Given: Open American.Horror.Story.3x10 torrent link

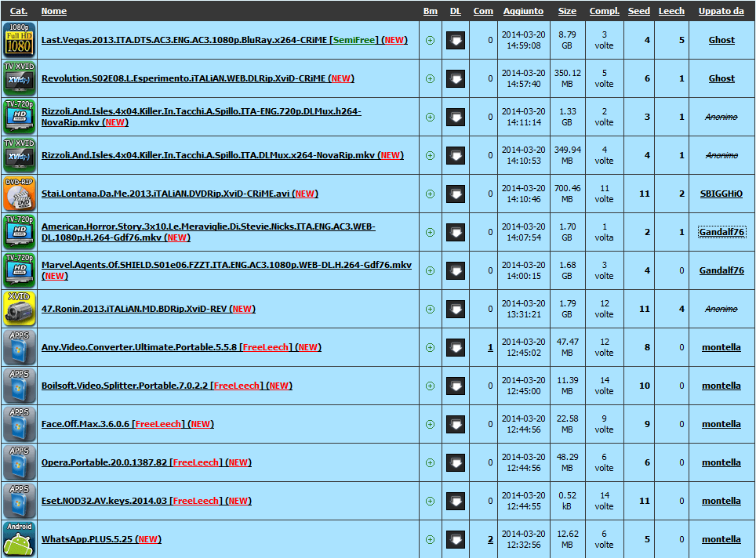Looking at the screenshot, I should click(209, 232).
